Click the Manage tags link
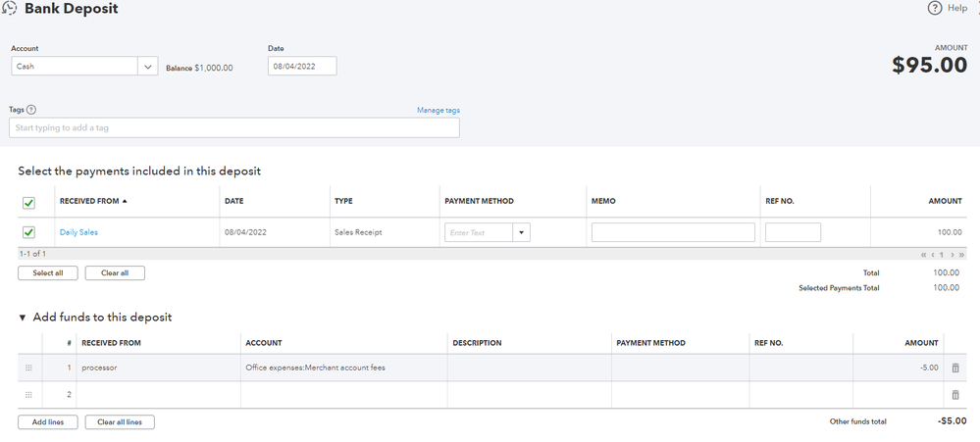This screenshot has width=980, height=442. [438, 110]
